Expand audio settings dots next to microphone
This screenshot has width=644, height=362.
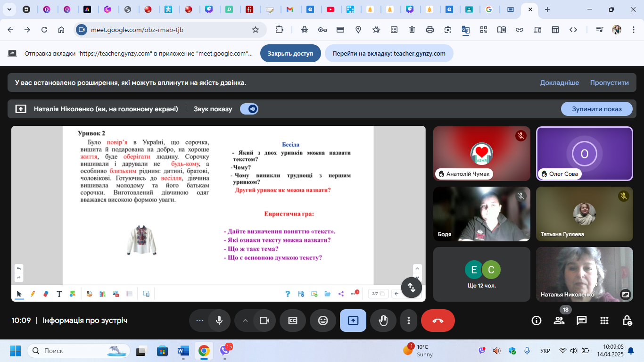(200, 321)
